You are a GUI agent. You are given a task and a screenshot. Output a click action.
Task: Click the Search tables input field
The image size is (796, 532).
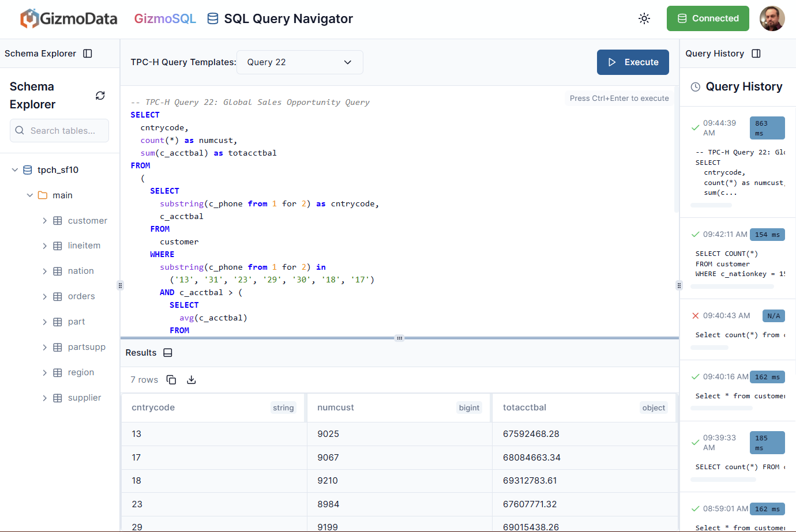point(59,130)
